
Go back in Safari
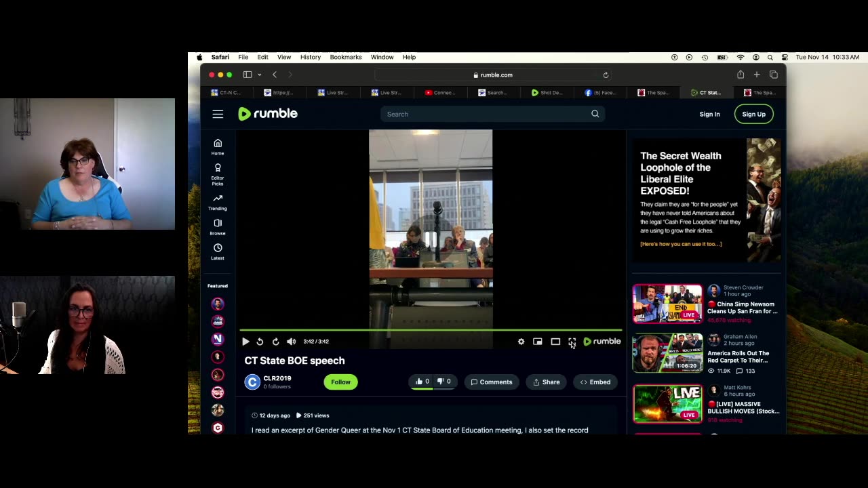pyautogui.click(x=275, y=75)
